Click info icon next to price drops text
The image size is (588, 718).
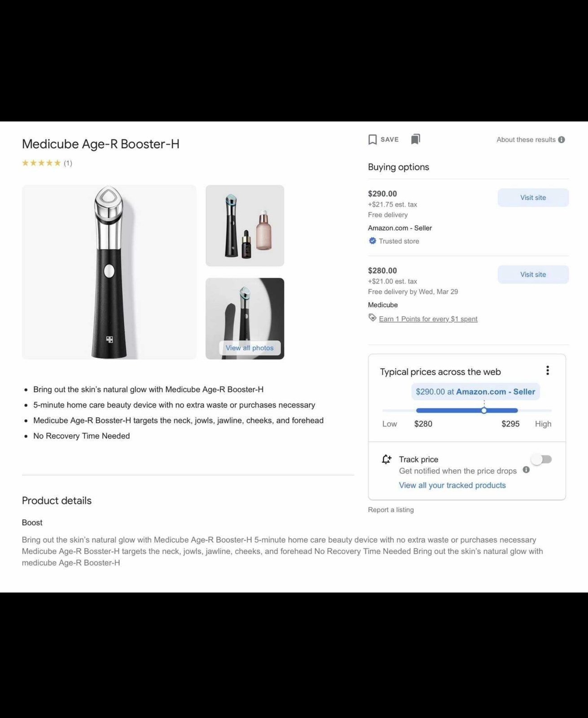coord(526,470)
